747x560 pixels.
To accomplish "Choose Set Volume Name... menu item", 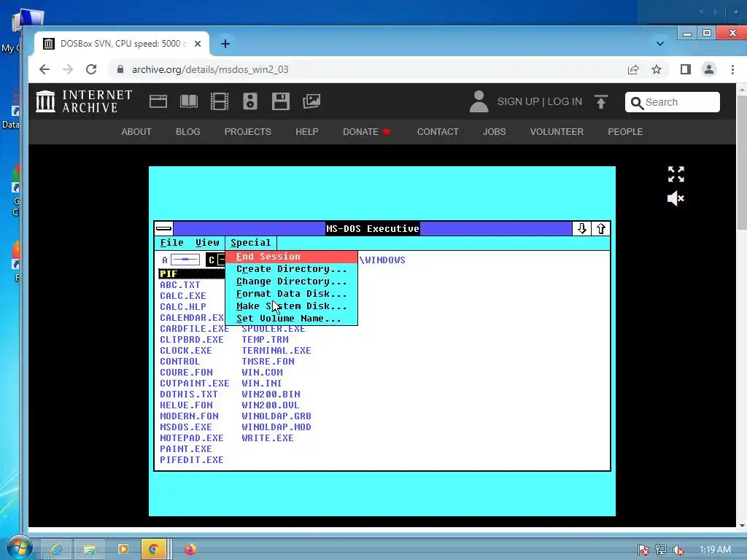I will point(291,319).
